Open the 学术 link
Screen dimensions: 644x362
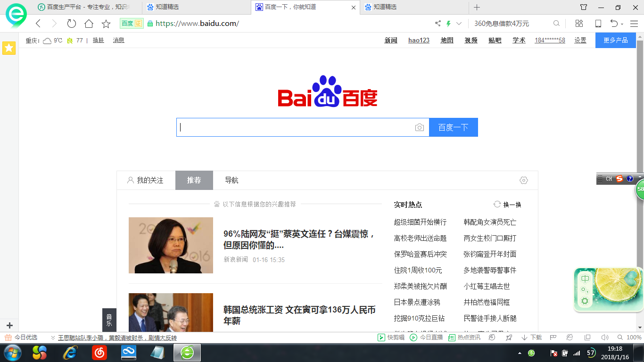point(519,41)
